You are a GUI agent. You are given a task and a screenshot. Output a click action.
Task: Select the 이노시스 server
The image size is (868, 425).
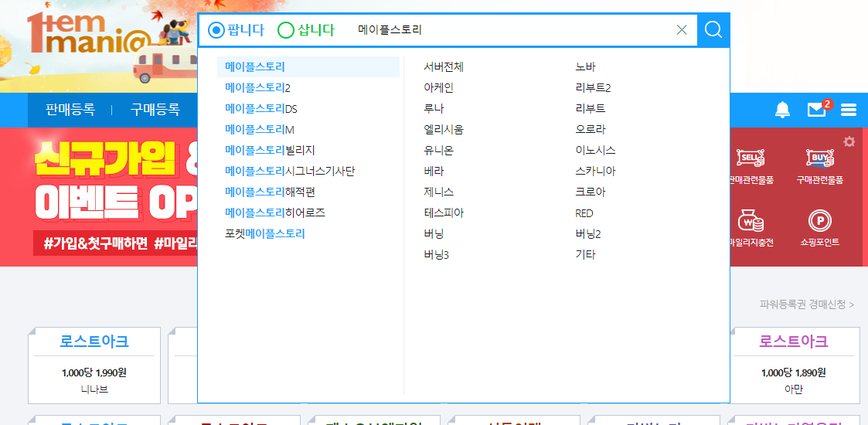tap(596, 151)
